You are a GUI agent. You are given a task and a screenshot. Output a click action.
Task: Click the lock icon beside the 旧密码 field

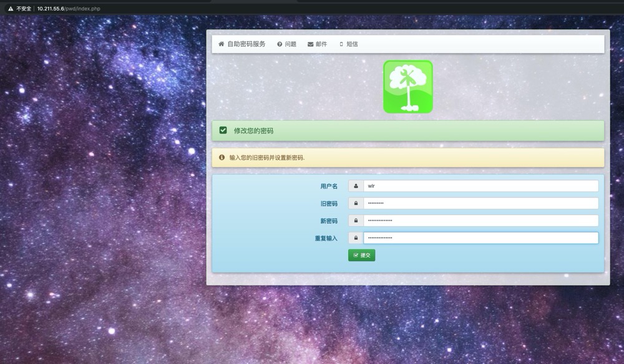click(356, 203)
